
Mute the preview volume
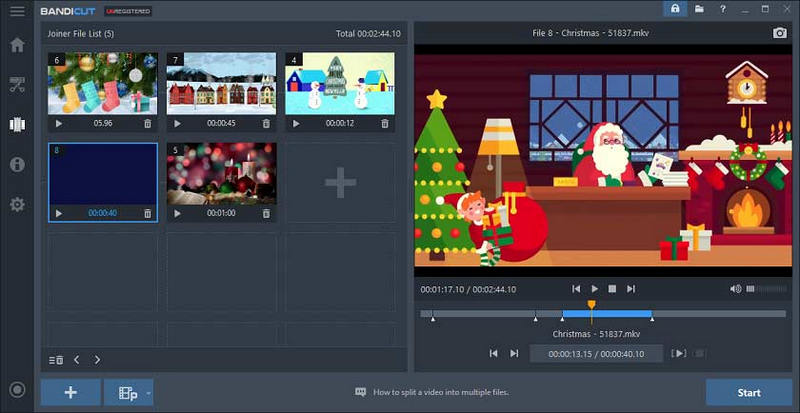(736, 289)
